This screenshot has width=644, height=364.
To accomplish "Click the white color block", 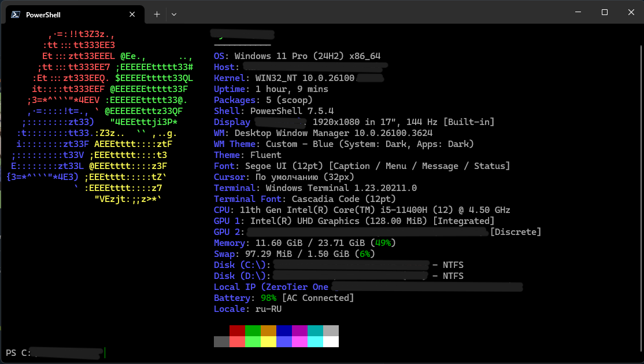I will [331, 341].
